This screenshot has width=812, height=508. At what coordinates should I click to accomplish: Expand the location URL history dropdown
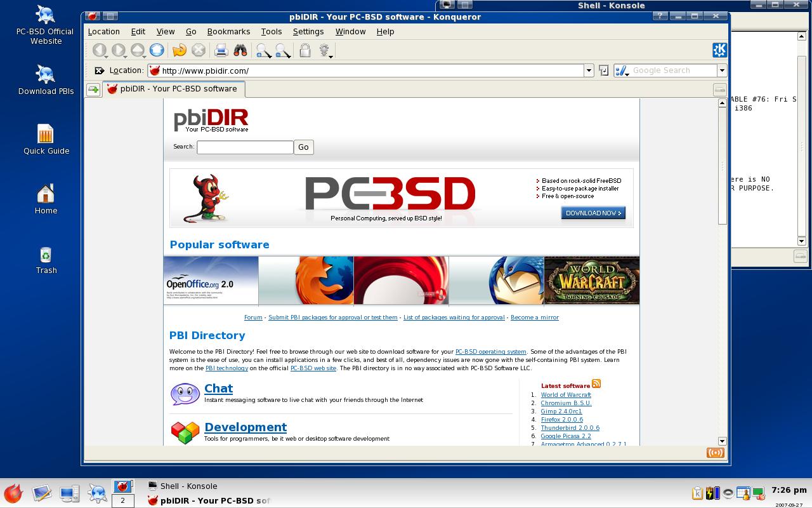tap(589, 70)
